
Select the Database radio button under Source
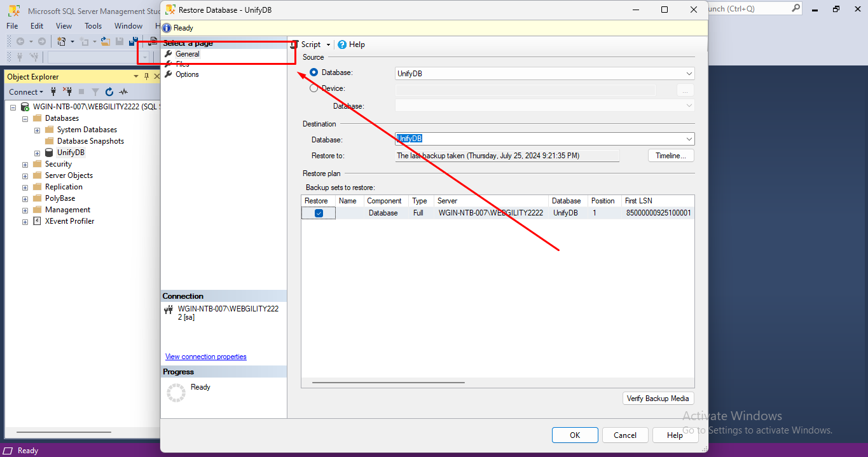(313, 72)
